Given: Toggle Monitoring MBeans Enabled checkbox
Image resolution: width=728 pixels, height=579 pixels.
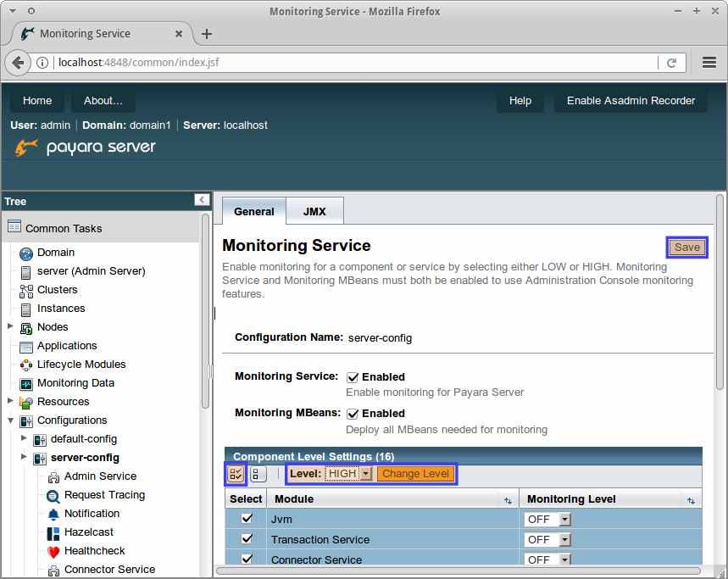Looking at the screenshot, I should [353, 415].
